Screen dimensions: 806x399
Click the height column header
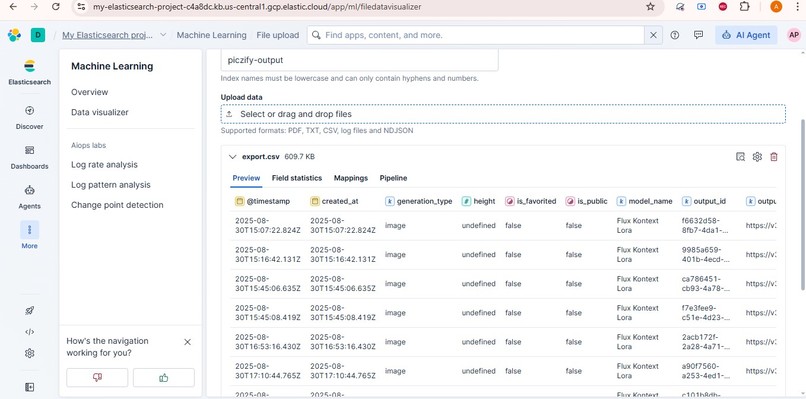click(x=478, y=201)
